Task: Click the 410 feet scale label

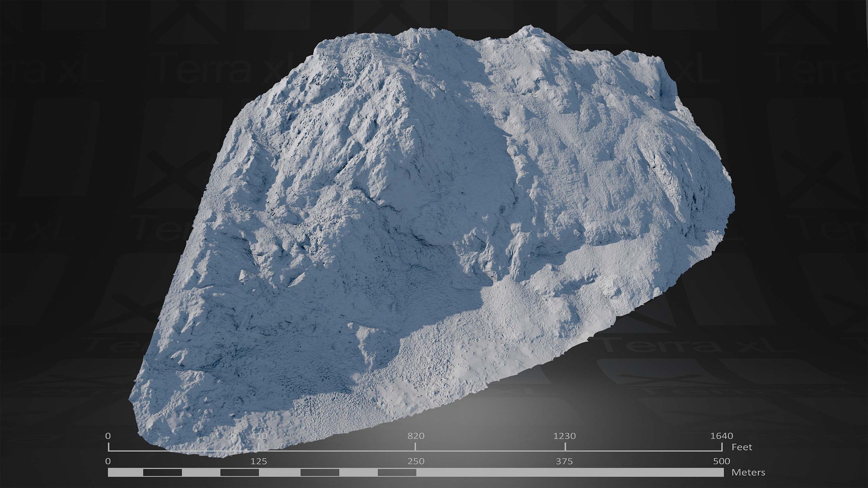Action: [x=259, y=436]
